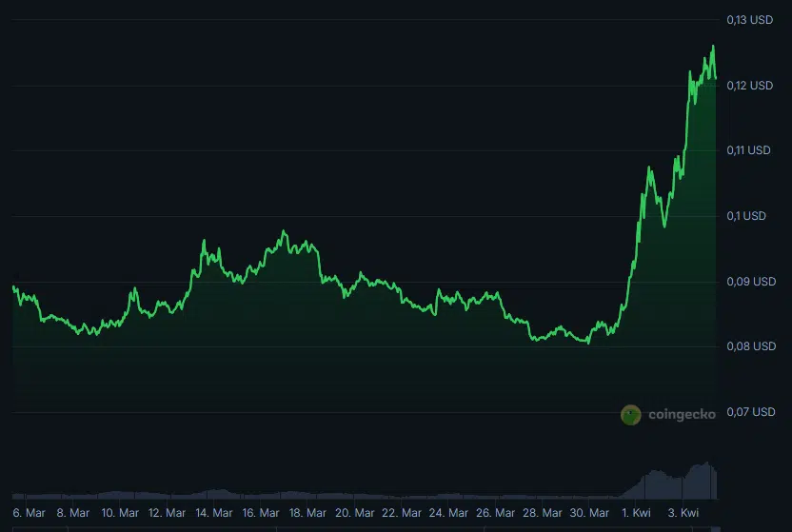This screenshot has height=532, width=792.
Task: Click the 0,13 USD price label
Action: tap(750, 19)
